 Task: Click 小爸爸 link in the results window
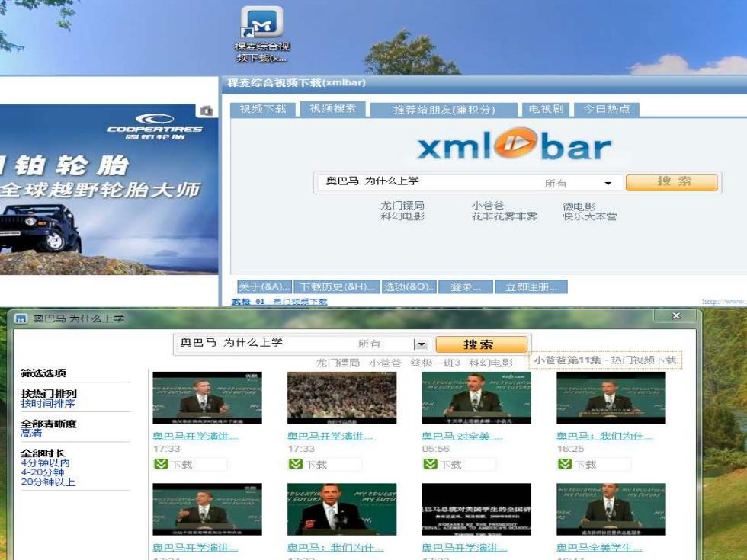pyautogui.click(x=385, y=363)
